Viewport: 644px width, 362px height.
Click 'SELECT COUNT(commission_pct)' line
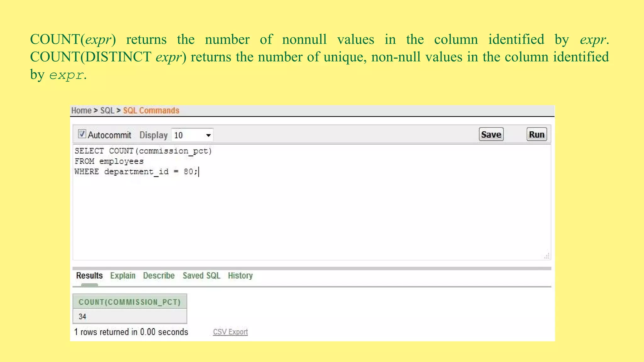143,151
